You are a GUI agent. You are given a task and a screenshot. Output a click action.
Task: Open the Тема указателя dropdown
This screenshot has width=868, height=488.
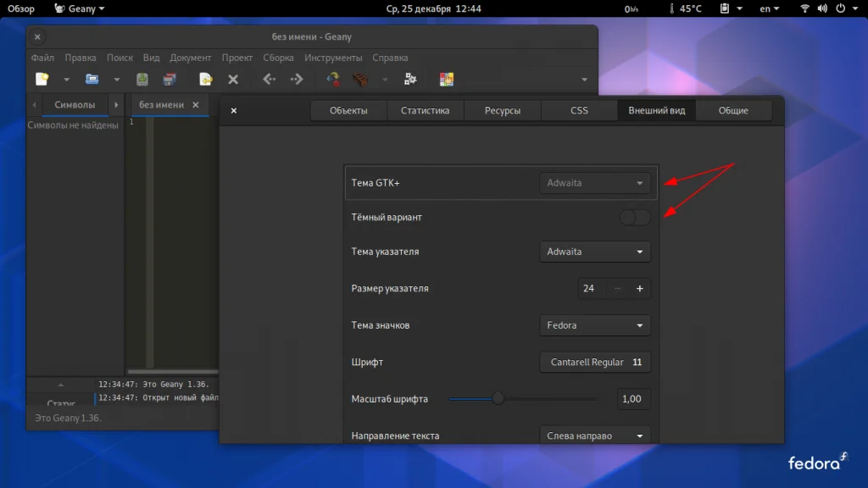pyautogui.click(x=595, y=252)
